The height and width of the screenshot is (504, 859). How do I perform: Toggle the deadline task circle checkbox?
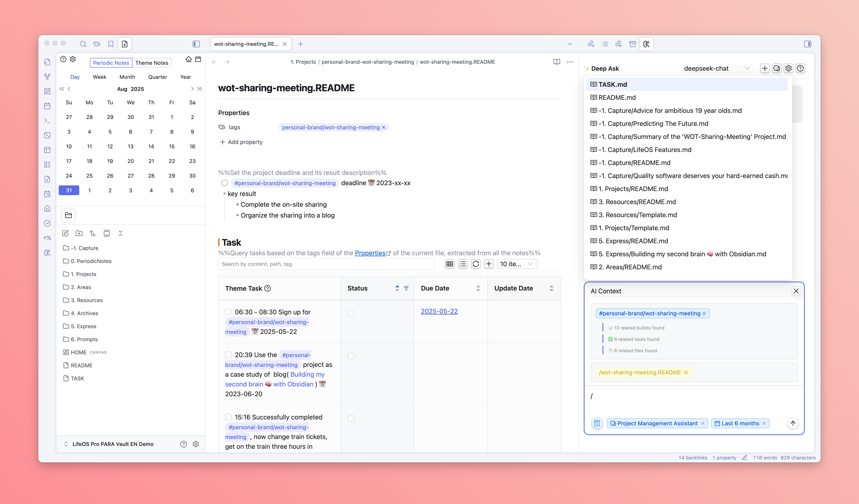(x=224, y=183)
